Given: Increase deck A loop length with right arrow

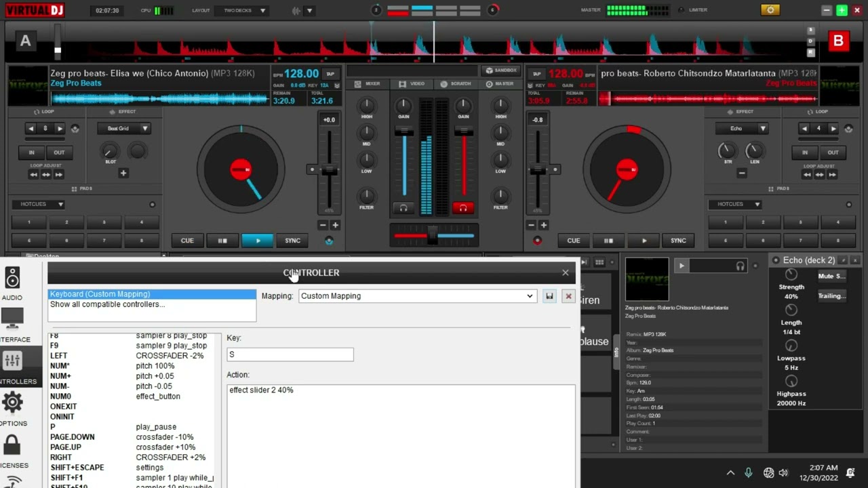Looking at the screenshot, I should tap(60, 128).
